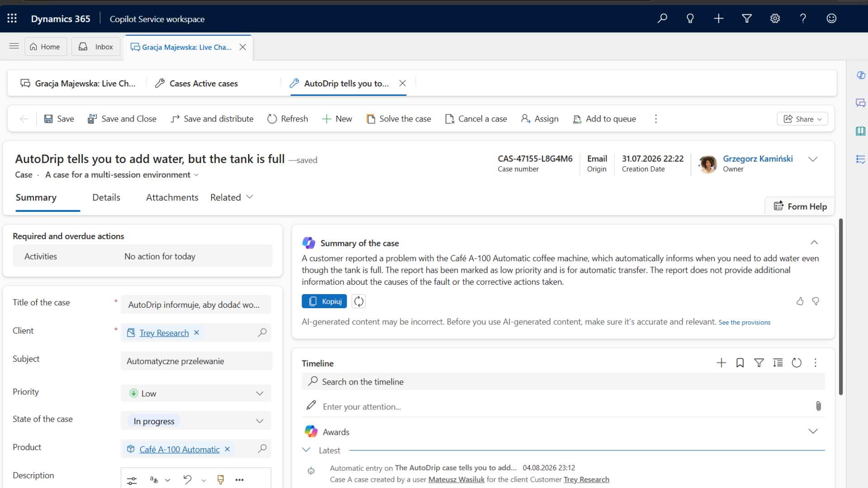Click thumbs down on the case summary
The height and width of the screenshot is (488, 868).
tap(816, 301)
